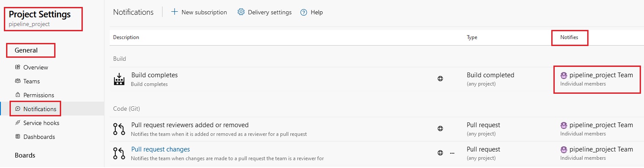
Task: Click the globe icon on Build completes row
Action: tap(440, 79)
